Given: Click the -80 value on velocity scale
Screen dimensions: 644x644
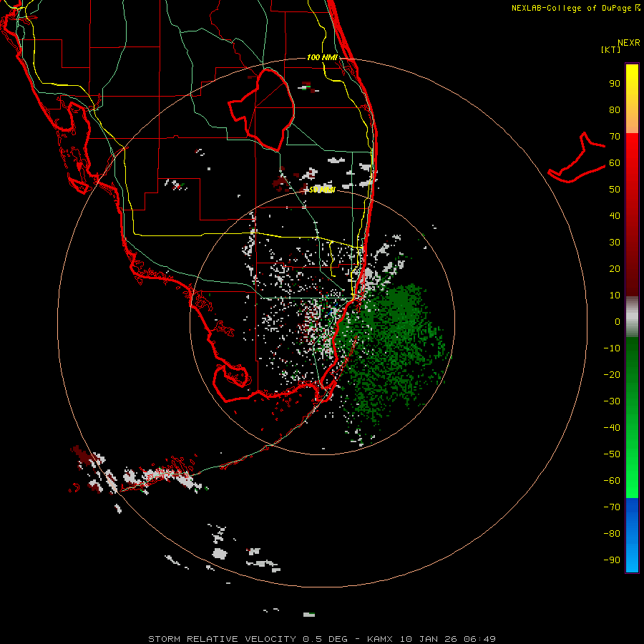Looking at the screenshot, I should coord(612,534).
